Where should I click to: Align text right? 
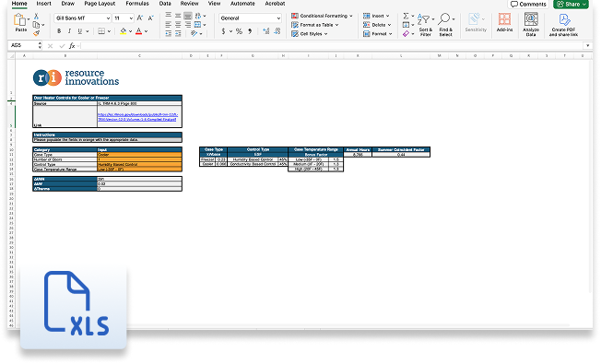pyautogui.click(x=188, y=25)
